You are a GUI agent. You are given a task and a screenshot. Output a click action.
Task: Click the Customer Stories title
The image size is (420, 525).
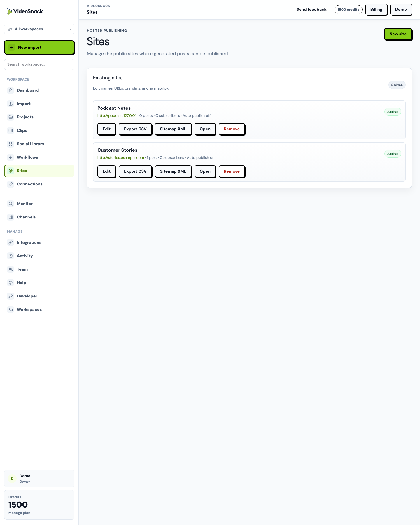tap(117, 150)
